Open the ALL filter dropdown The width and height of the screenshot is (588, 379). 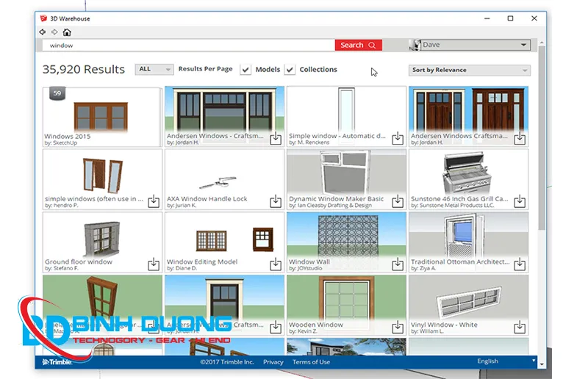(x=154, y=69)
